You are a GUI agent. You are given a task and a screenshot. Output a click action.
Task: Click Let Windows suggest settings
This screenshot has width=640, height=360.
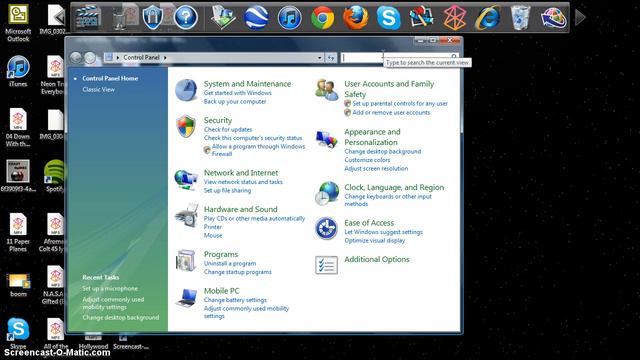[383, 232]
